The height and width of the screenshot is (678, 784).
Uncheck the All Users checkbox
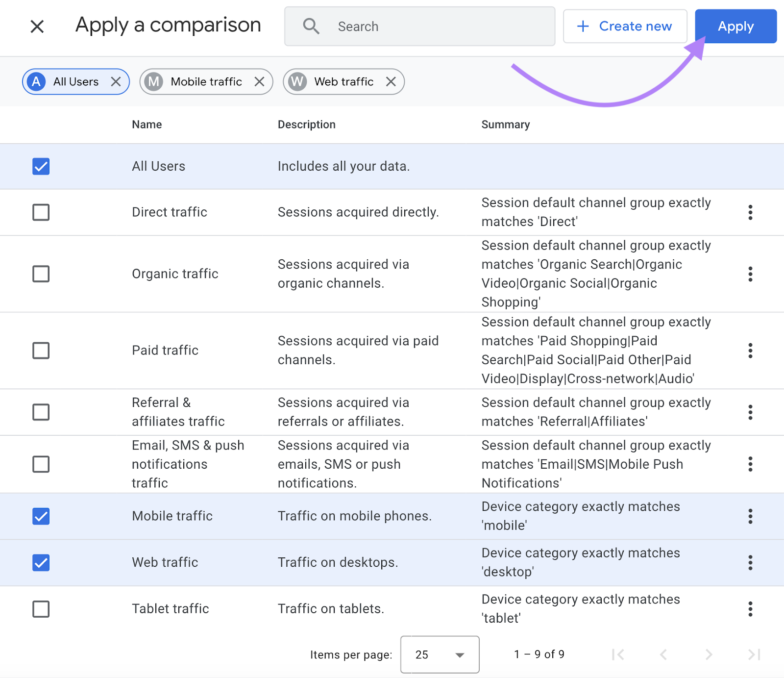(41, 166)
